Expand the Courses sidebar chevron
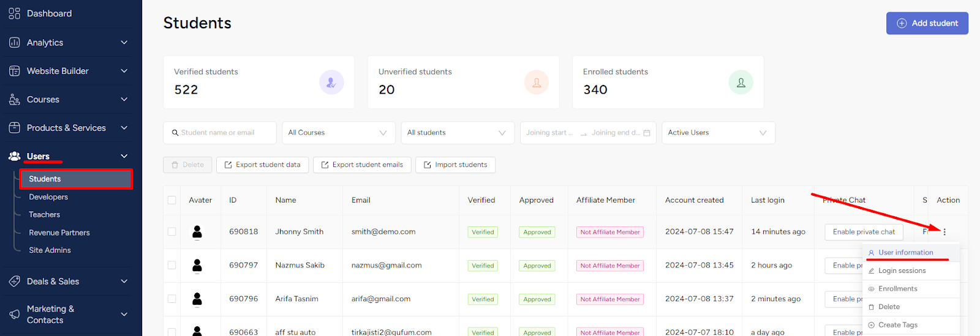 (x=124, y=99)
